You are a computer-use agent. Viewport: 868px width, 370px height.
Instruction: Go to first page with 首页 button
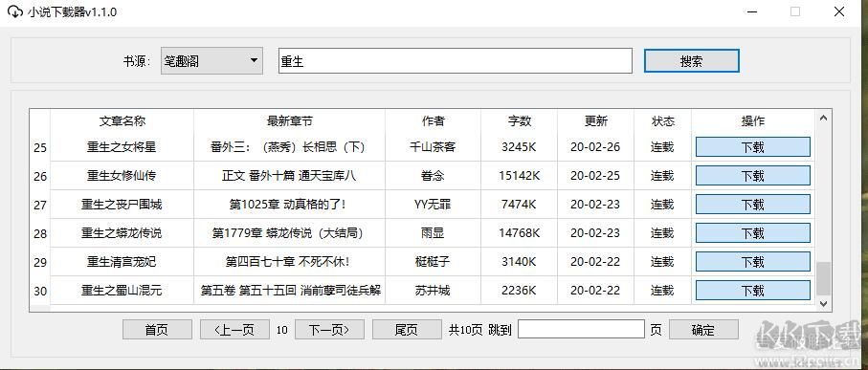(x=157, y=330)
